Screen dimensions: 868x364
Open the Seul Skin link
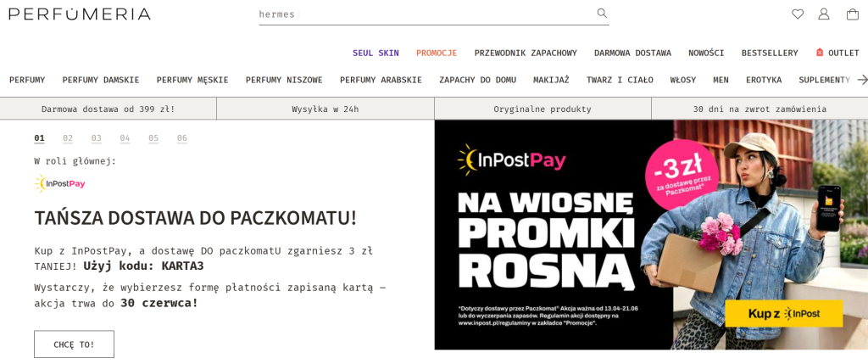376,53
